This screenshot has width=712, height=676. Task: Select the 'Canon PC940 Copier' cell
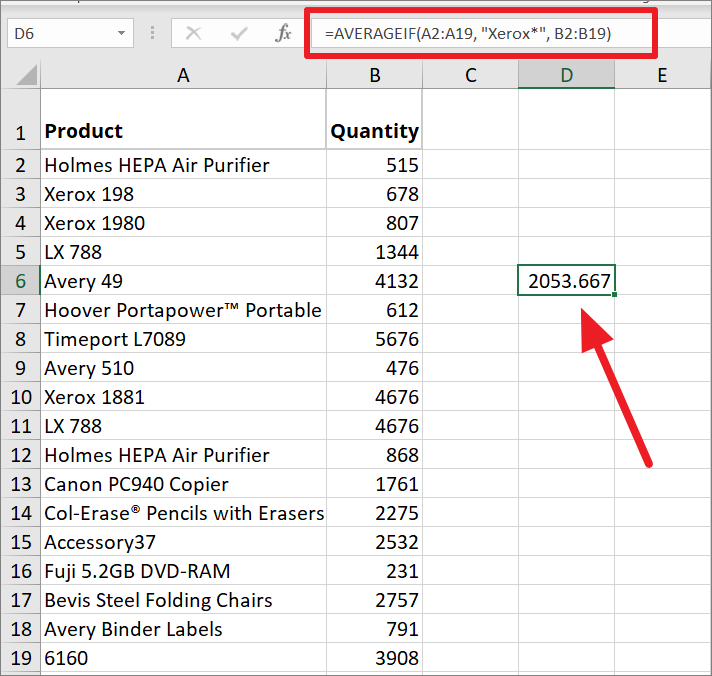coord(183,484)
